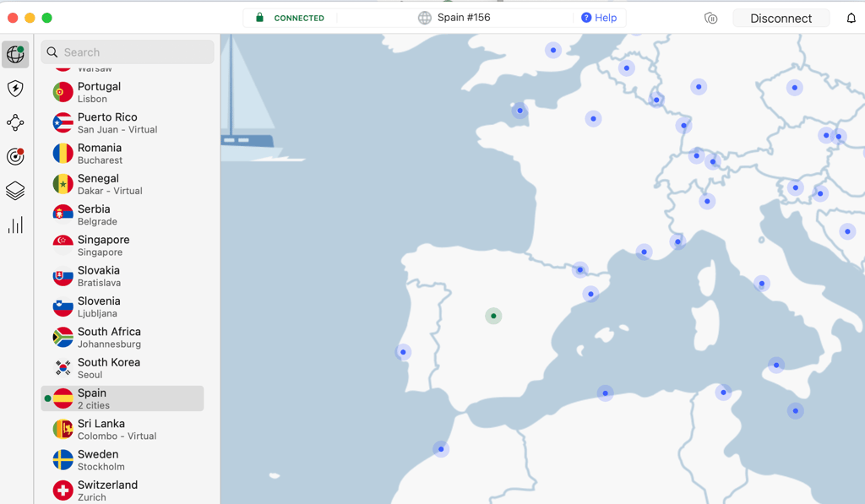865x504 pixels.
Task: Click the CONNECTED status text
Action: [299, 19]
